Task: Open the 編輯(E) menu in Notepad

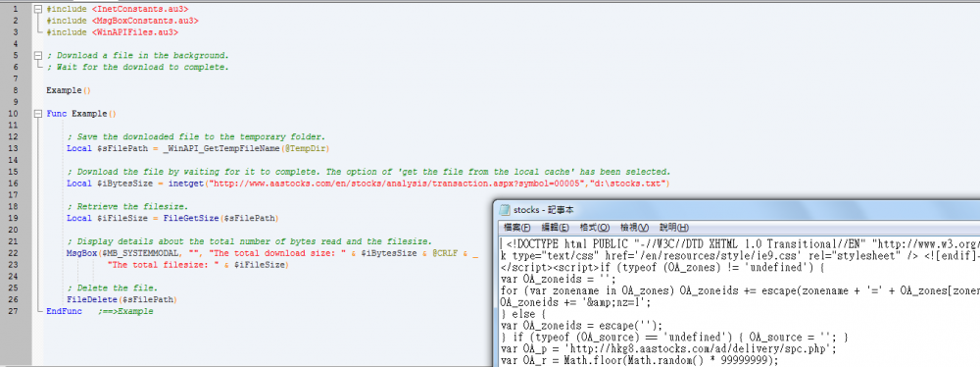Action: click(x=555, y=228)
